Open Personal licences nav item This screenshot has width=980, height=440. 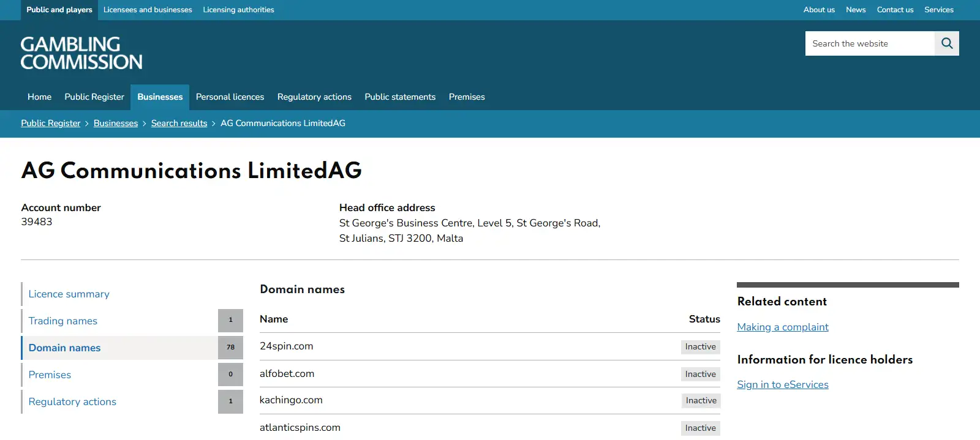(230, 97)
